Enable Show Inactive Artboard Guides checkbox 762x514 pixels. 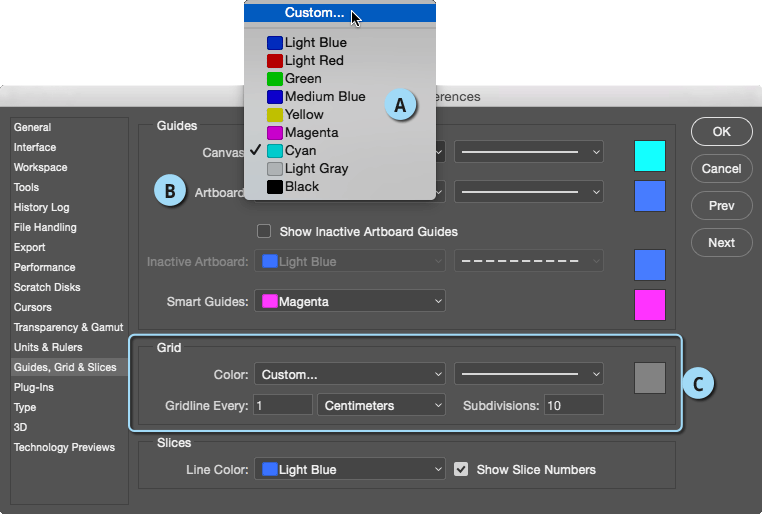[x=264, y=231]
